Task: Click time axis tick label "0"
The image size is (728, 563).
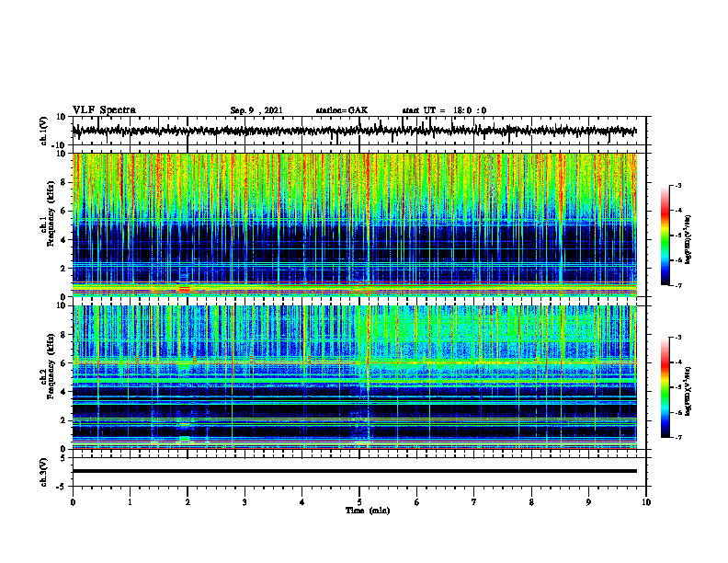Action: coord(73,502)
